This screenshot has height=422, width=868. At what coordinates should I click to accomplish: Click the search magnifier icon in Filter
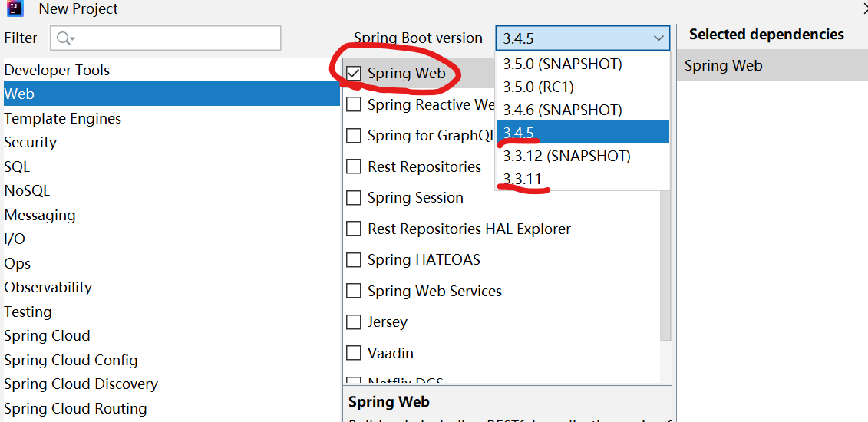tap(65, 38)
